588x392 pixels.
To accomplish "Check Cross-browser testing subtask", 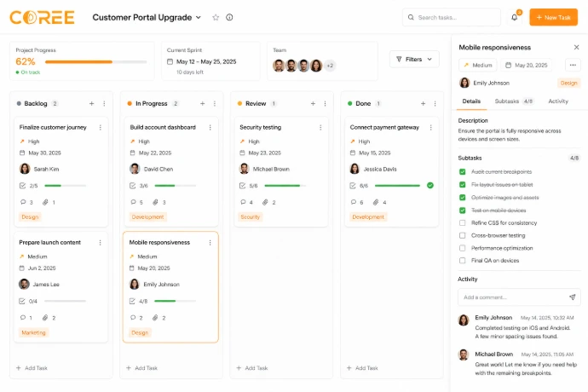I will pyautogui.click(x=463, y=235).
